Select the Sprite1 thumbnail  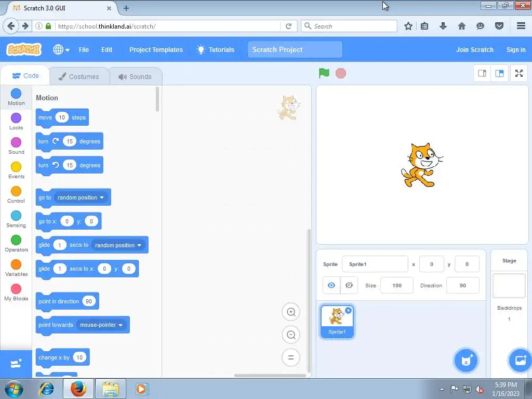tap(337, 321)
